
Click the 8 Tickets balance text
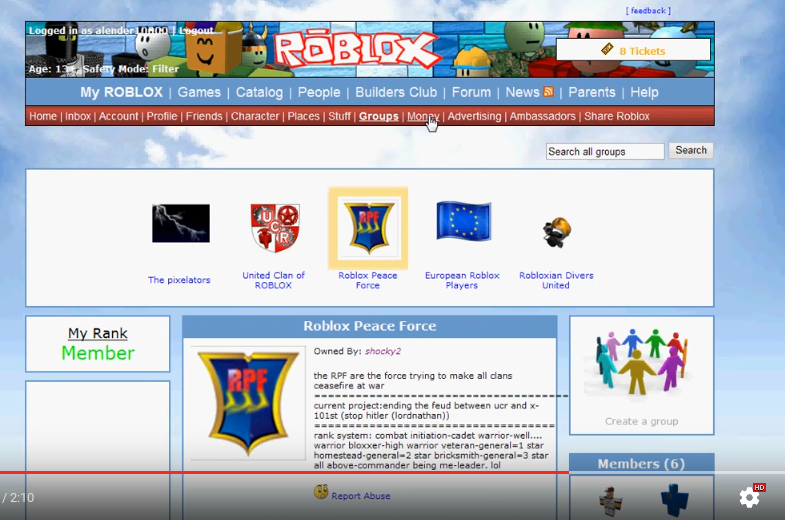point(642,51)
